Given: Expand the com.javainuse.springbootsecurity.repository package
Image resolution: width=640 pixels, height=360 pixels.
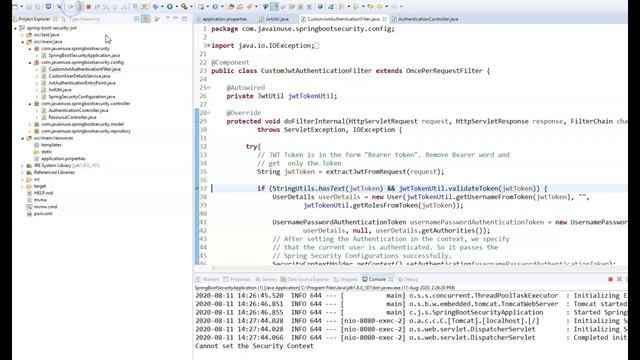Looking at the screenshot, I should (x=30, y=131).
